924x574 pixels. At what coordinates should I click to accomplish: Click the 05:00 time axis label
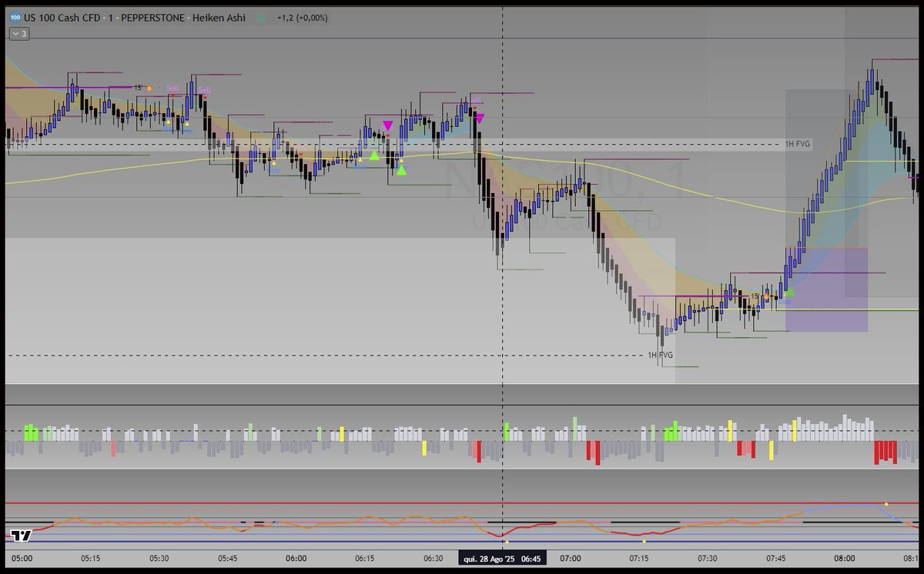(22, 558)
